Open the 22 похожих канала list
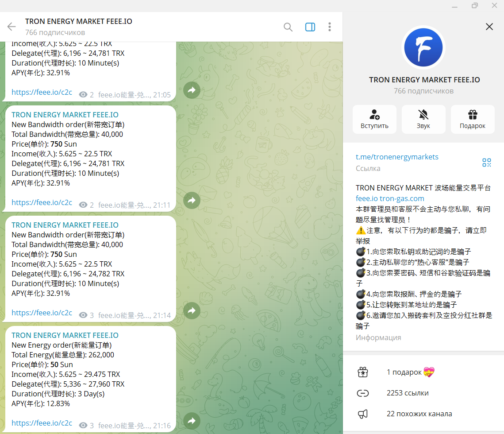Screen dimensions: 504x434 coord(419,414)
